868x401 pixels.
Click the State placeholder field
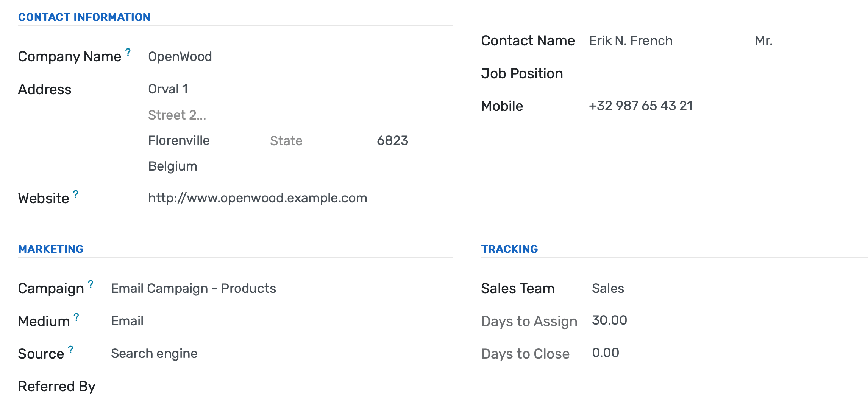pyautogui.click(x=286, y=140)
